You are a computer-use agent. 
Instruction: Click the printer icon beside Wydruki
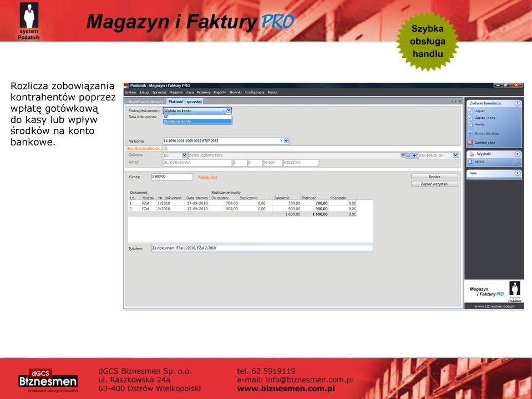(x=472, y=154)
